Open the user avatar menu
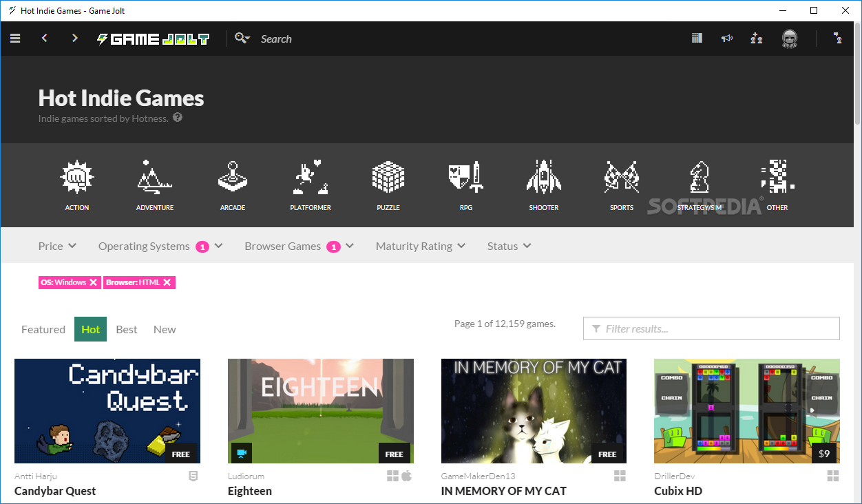Viewport: 862px width, 504px height. pyautogui.click(x=790, y=39)
